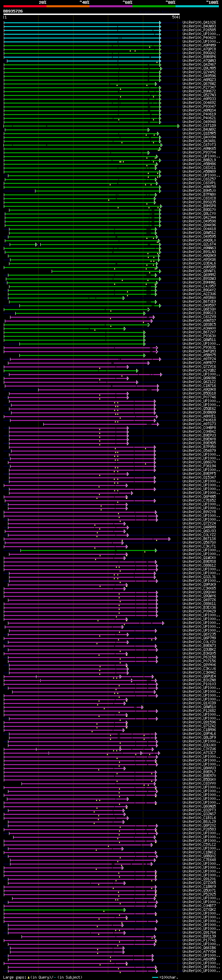Select the UniRef100_Q40094 label
Viewport: 222px width, 980px height.
199,137
